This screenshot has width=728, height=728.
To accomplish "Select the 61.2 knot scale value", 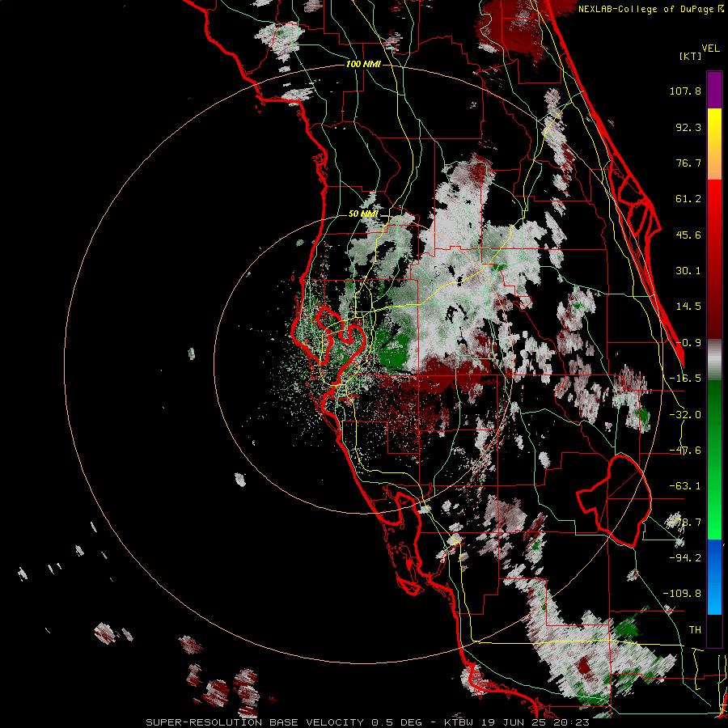I will click(x=688, y=199).
